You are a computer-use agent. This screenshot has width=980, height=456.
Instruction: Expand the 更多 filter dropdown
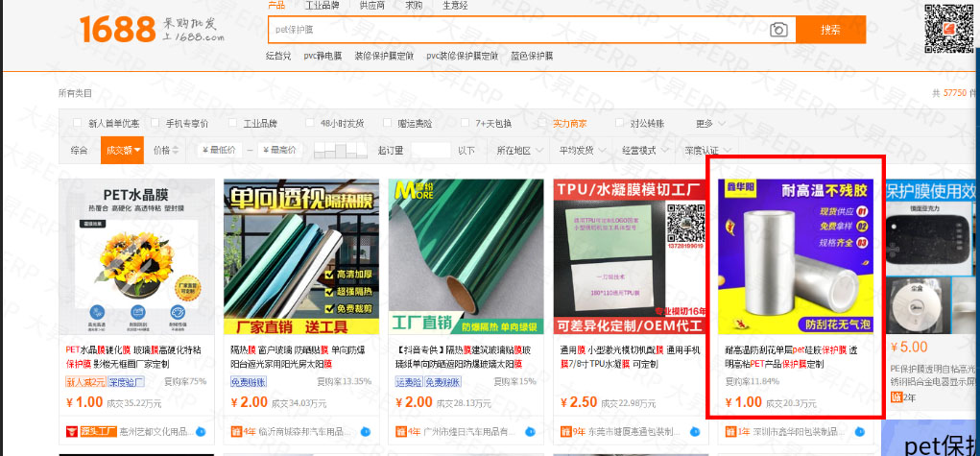pos(710,123)
